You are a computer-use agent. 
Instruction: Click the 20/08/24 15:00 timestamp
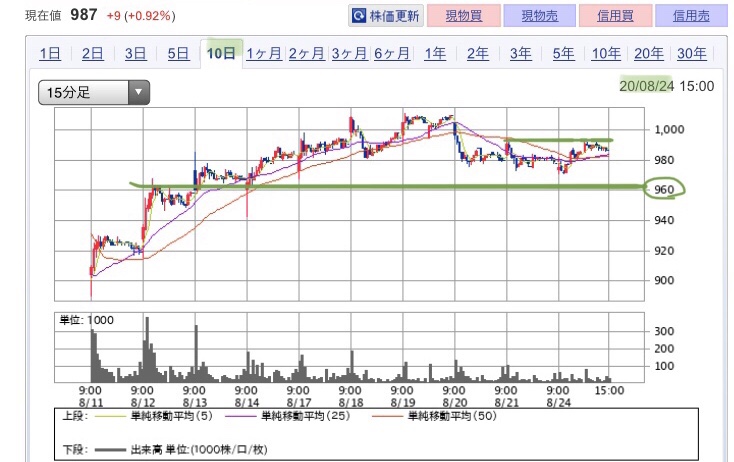point(667,86)
